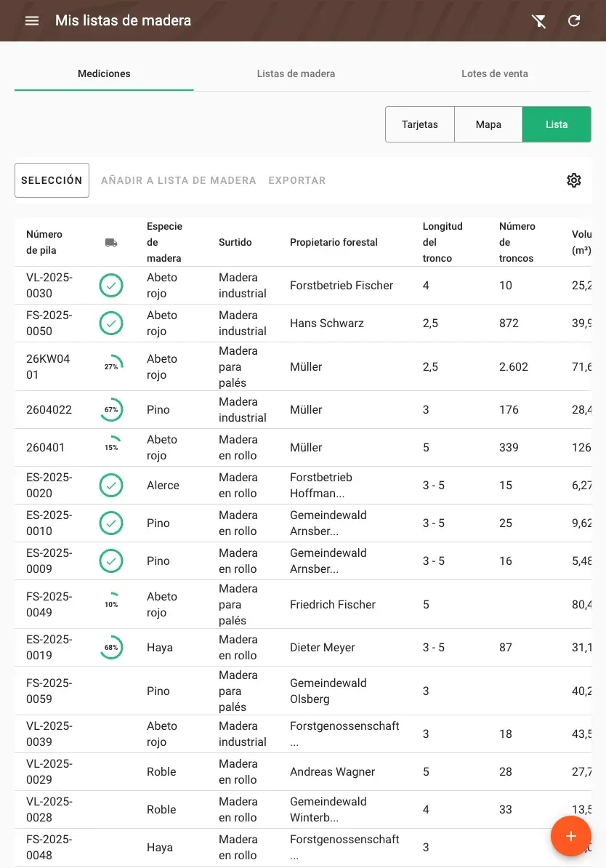
Task: Click the orange add plus button
Action: click(x=570, y=836)
